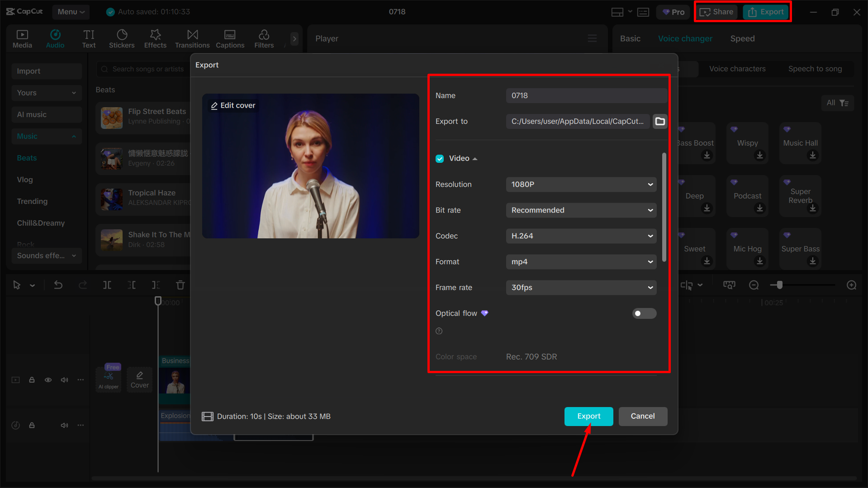Open the Filters panel
868x488 pixels.
[264, 38]
